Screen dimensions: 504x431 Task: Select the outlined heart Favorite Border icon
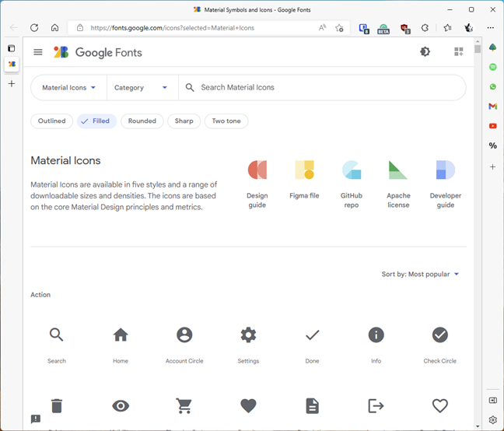(x=440, y=406)
